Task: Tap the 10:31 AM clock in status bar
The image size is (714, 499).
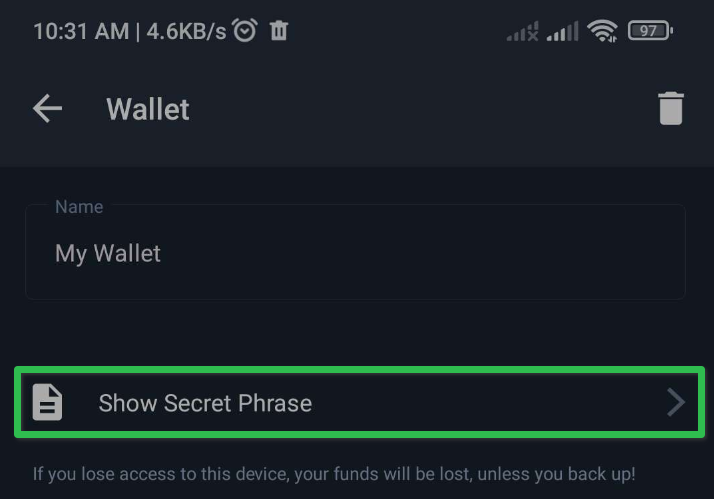Action: pos(81,31)
